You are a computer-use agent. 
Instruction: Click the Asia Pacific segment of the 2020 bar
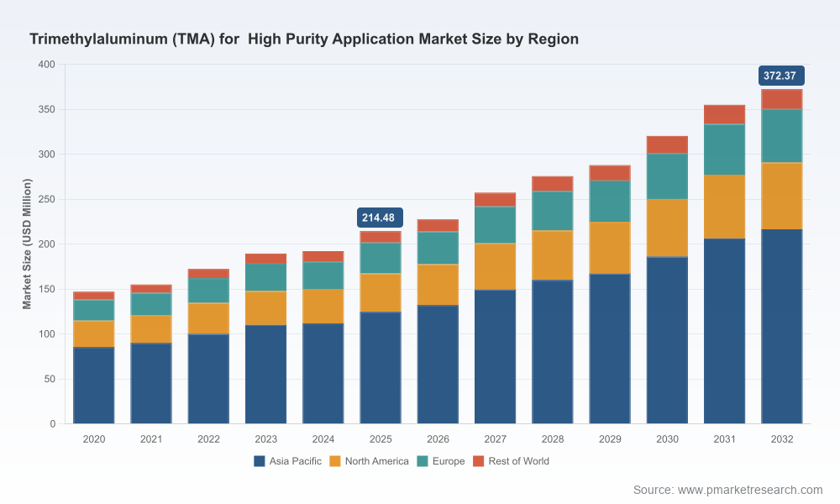point(94,386)
